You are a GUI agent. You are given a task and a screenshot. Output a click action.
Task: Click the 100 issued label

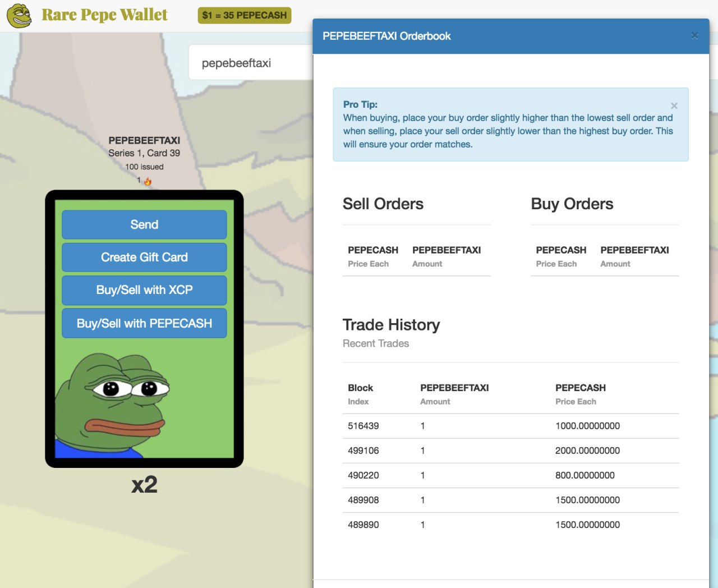coord(144,167)
